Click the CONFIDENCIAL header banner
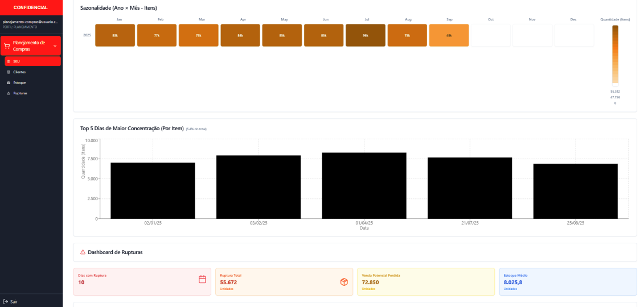This screenshot has height=307, width=644. point(31,7)
